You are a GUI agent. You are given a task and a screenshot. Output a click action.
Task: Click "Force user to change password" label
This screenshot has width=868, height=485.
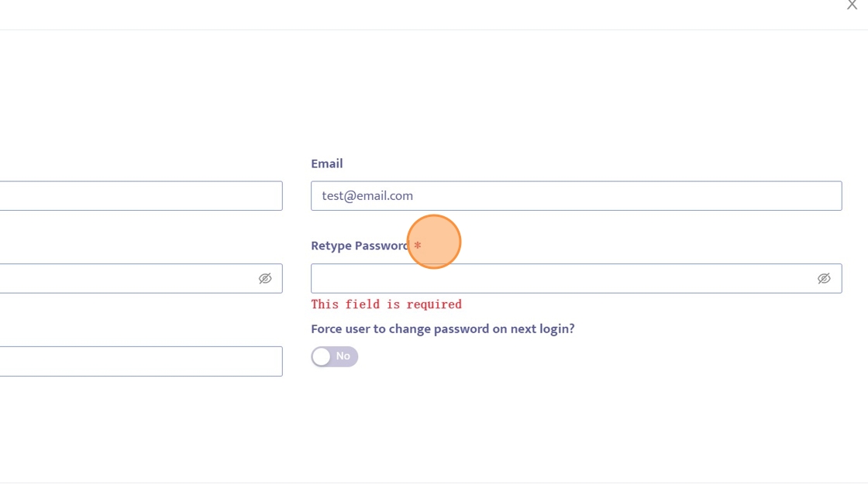click(443, 328)
